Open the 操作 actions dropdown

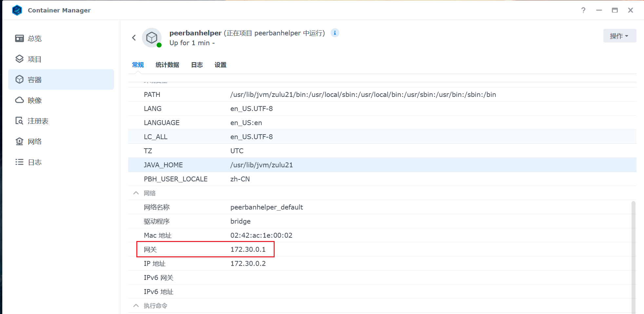tap(619, 36)
